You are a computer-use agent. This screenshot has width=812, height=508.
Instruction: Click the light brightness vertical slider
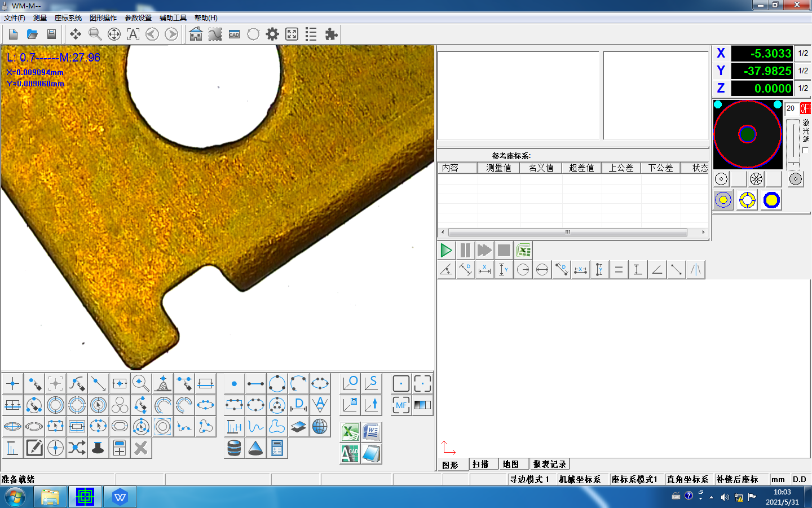point(793,144)
